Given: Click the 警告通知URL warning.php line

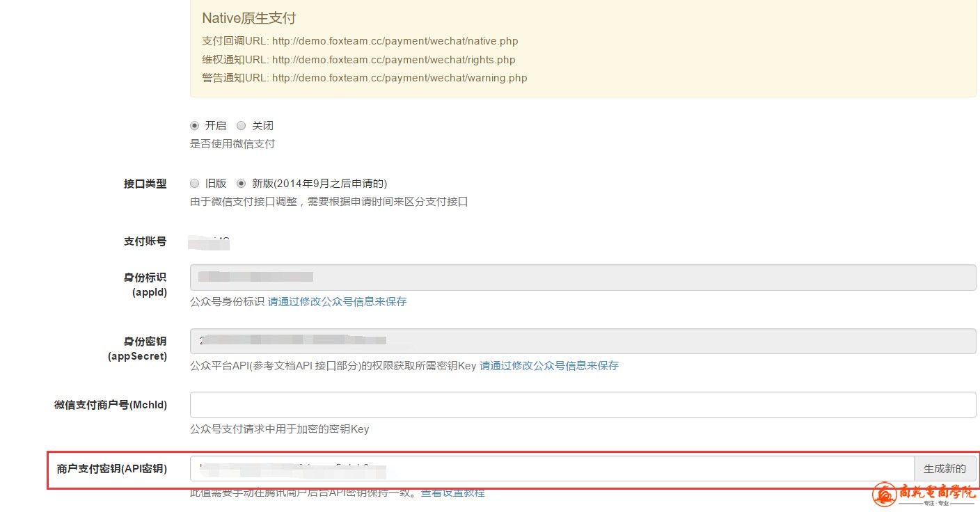Looking at the screenshot, I should [364, 78].
